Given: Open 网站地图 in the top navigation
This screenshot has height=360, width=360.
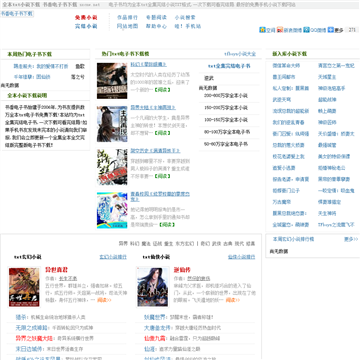Looking at the screenshot, I should point(127,26).
